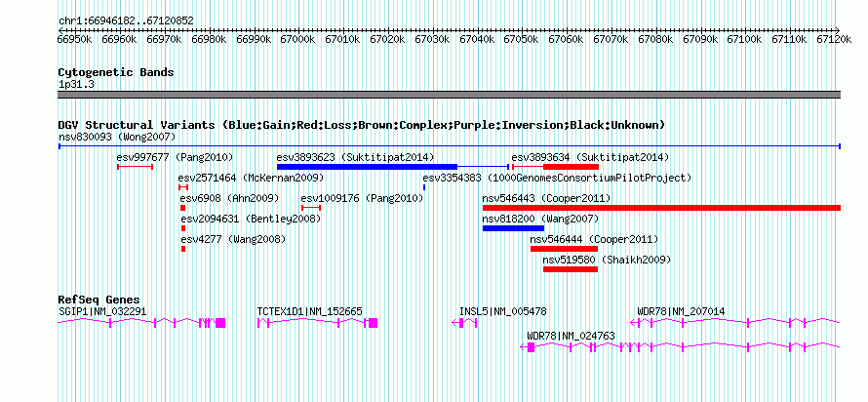Viewport: 868px width, 402px height.
Task: Open the DGV Structural Variants track title
Action: [362, 125]
